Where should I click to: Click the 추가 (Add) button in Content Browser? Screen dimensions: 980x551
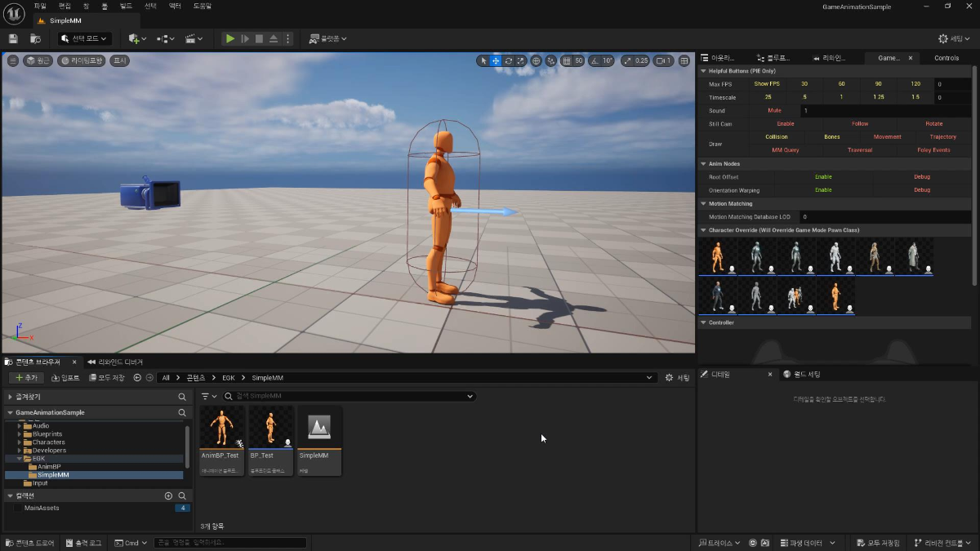tap(25, 378)
